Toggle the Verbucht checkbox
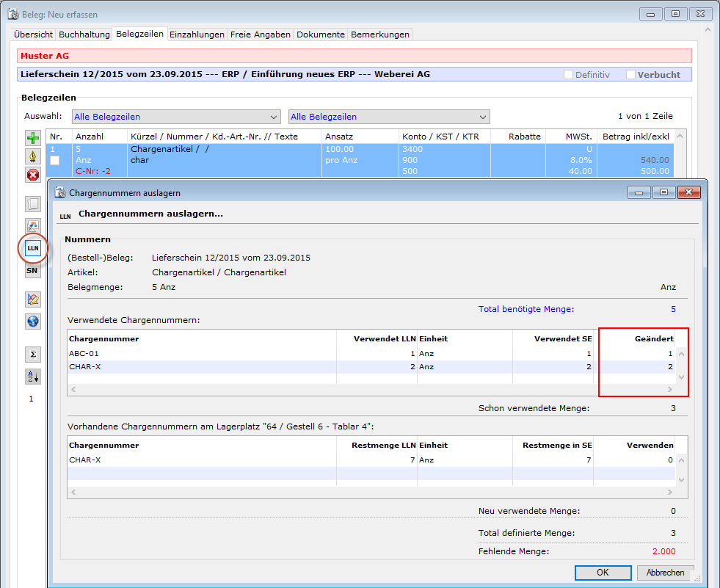This screenshot has width=720, height=588. [x=630, y=75]
